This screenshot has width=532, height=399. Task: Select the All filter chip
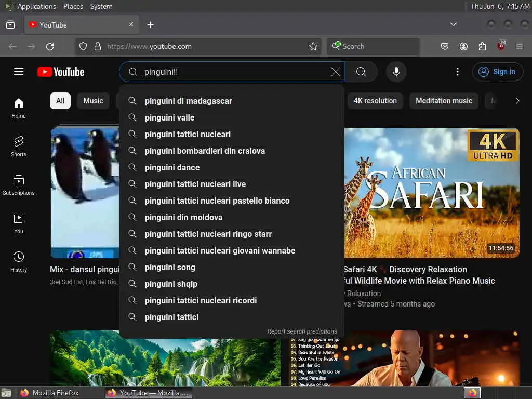[60, 101]
